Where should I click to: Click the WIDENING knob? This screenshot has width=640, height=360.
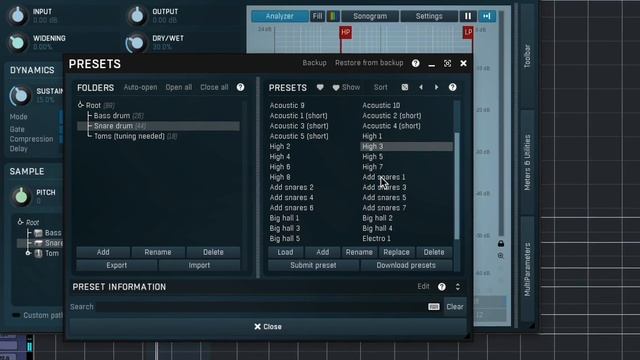pos(18,42)
